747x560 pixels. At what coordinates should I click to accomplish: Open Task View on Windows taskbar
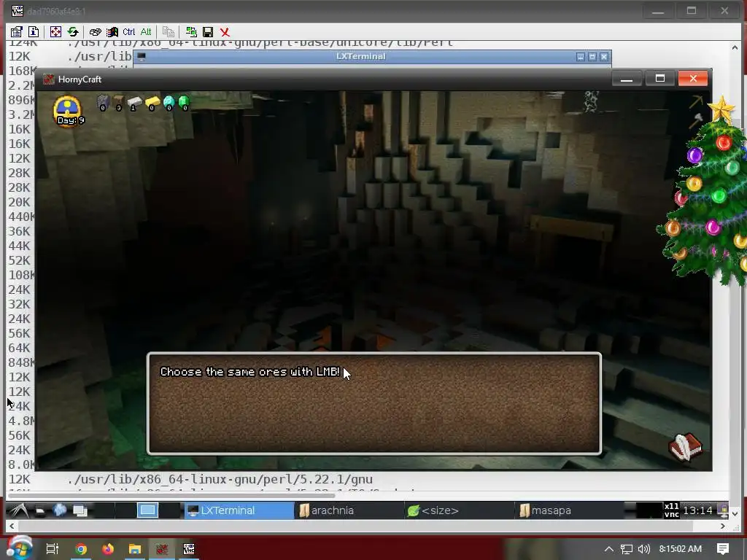tap(53, 549)
